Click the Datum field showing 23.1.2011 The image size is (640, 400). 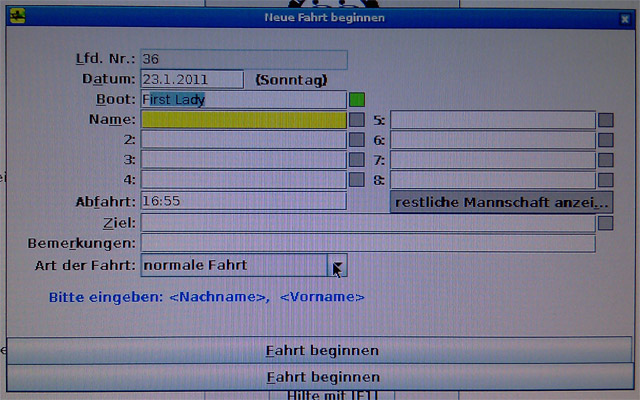[x=192, y=79]
